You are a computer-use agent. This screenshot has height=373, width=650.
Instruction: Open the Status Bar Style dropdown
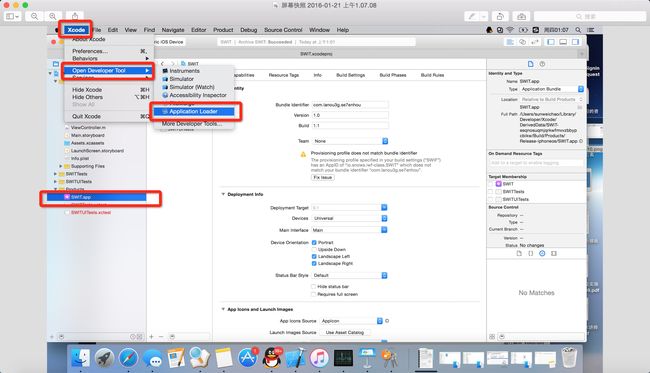349,275
